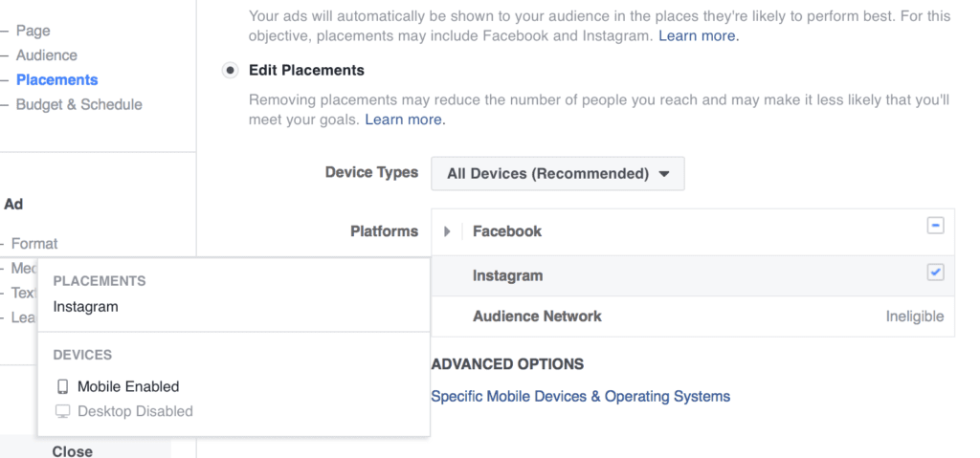Open the Device Types dropdown
Screen dimensions: 980x458
coord(558,174)
